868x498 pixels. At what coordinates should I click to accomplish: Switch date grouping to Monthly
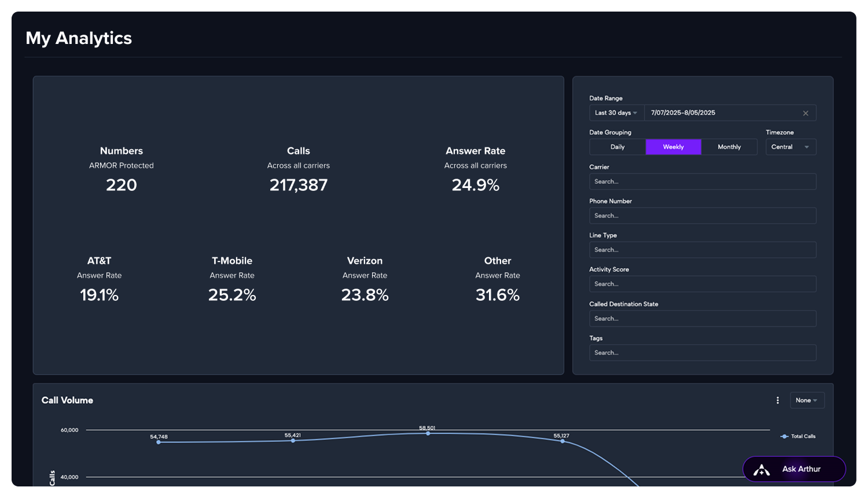(729, 146)
